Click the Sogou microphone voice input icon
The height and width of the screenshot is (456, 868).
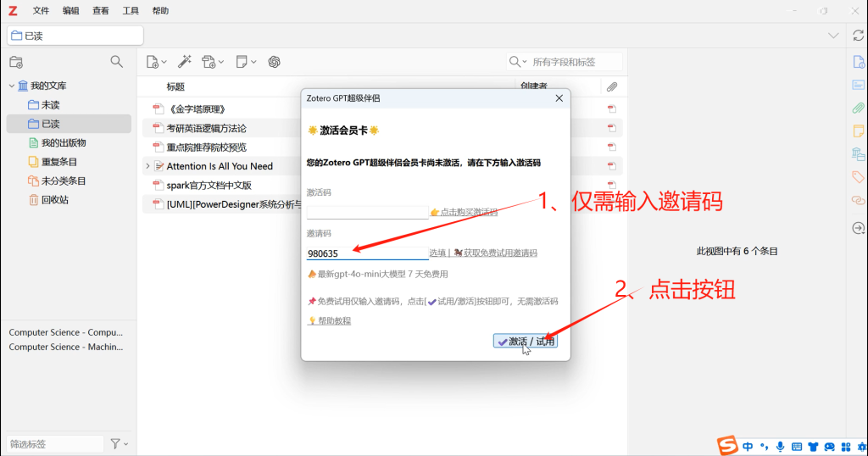pos(780,447)
